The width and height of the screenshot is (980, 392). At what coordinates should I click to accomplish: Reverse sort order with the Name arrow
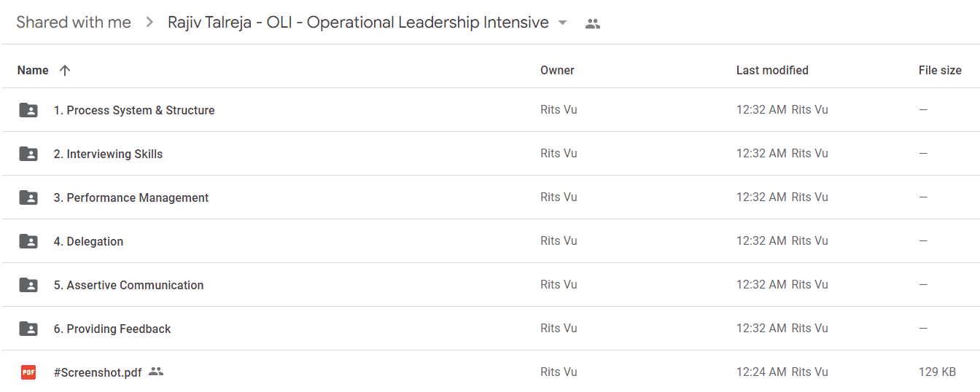pos(65,71)
